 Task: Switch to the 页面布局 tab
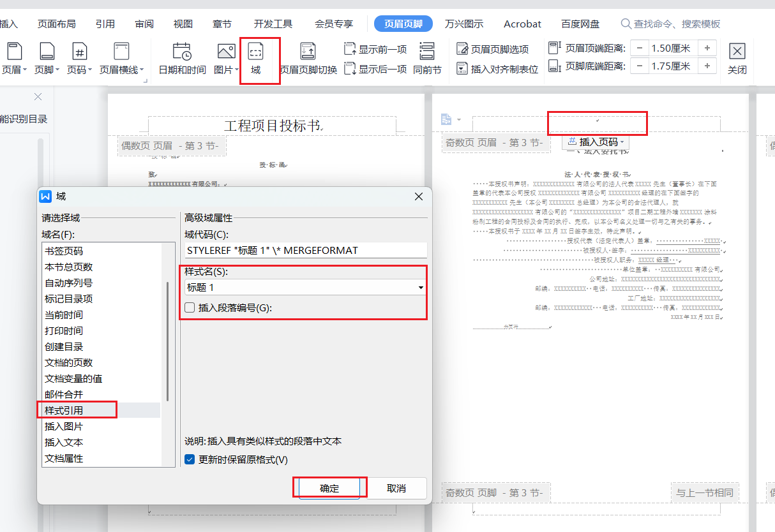point(56,24)
